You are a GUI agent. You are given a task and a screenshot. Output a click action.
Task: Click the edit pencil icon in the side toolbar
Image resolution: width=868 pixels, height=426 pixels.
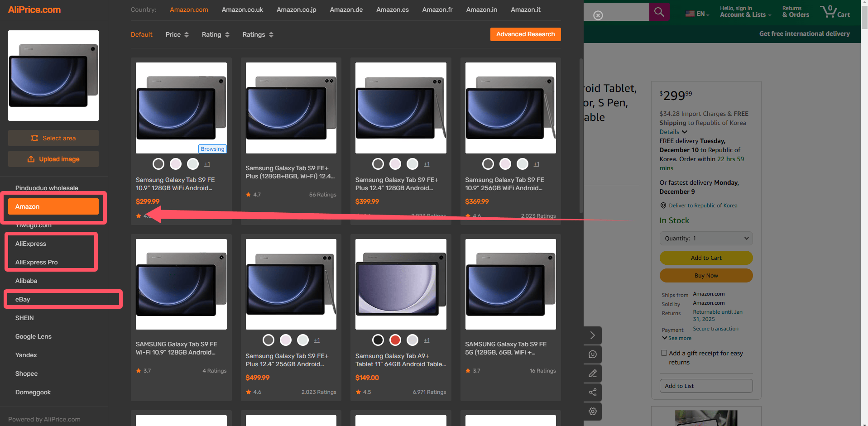[x=593, y=373]
